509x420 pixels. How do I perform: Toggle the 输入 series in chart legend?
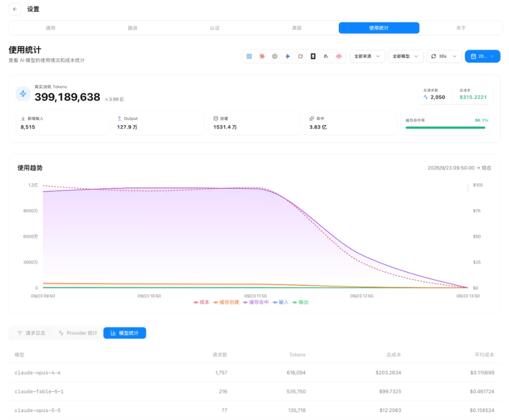[x=280, y=302]
